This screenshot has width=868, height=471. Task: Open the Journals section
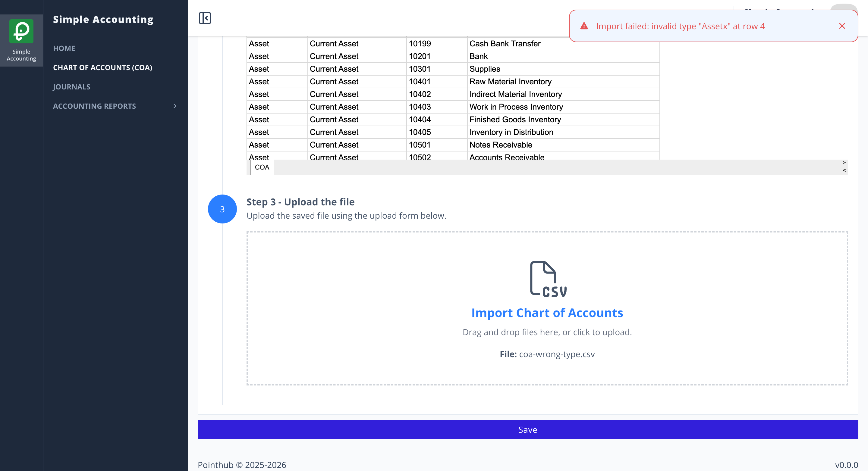pos(71,86)
